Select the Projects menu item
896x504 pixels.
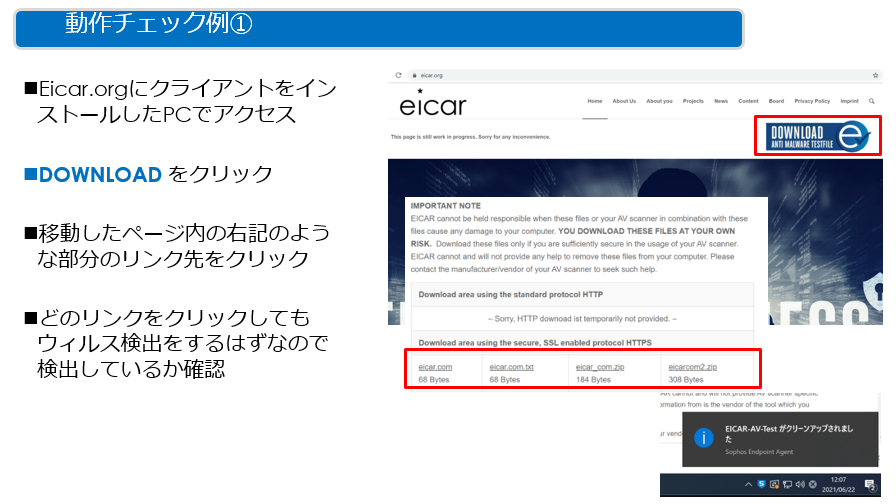693,101
